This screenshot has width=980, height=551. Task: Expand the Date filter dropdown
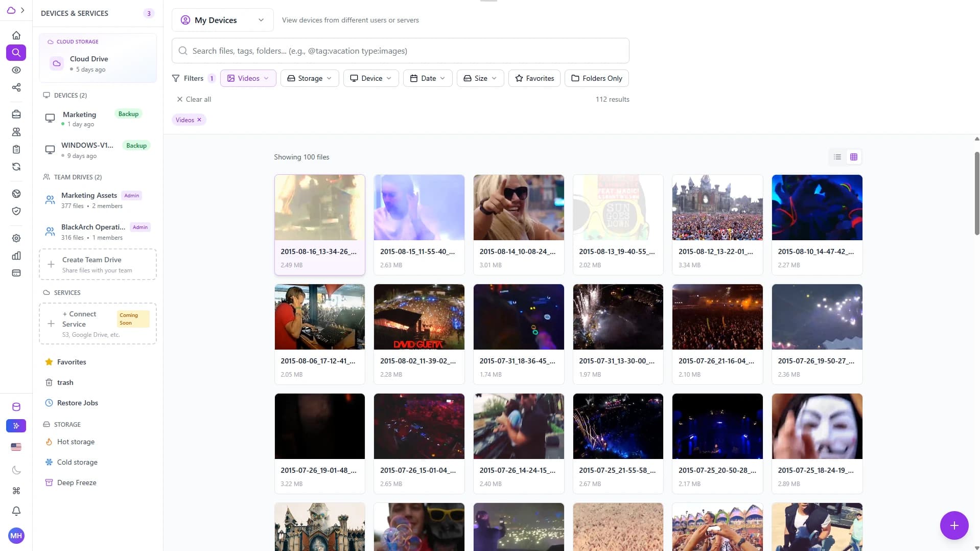click(427, 78)
